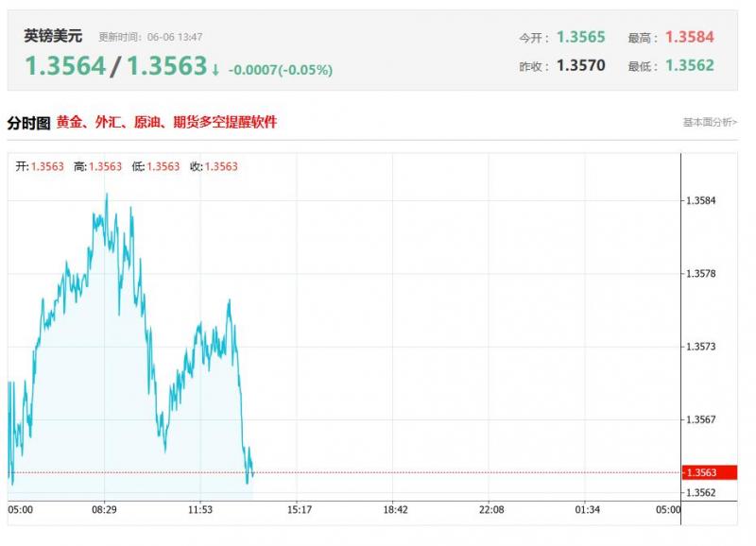This screenshot has height=546, width=756.
Task: Click the 最高 value 1.3584 in the header
Action: coord(689,38)
